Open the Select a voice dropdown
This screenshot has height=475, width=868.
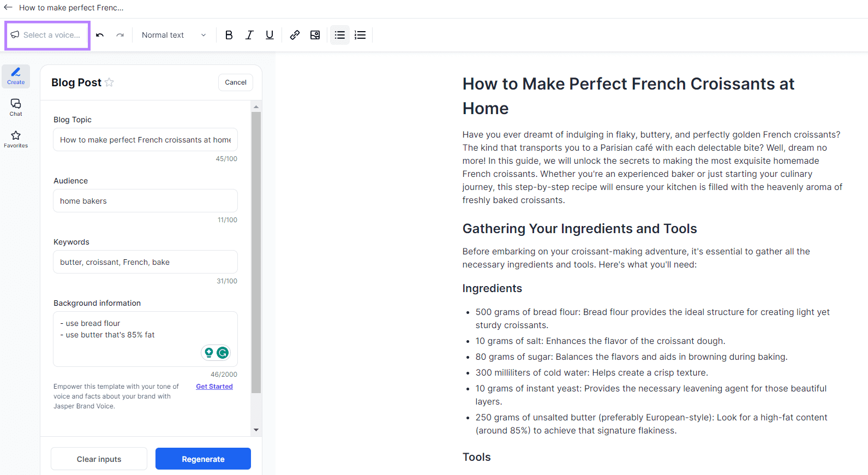(47, 35)
